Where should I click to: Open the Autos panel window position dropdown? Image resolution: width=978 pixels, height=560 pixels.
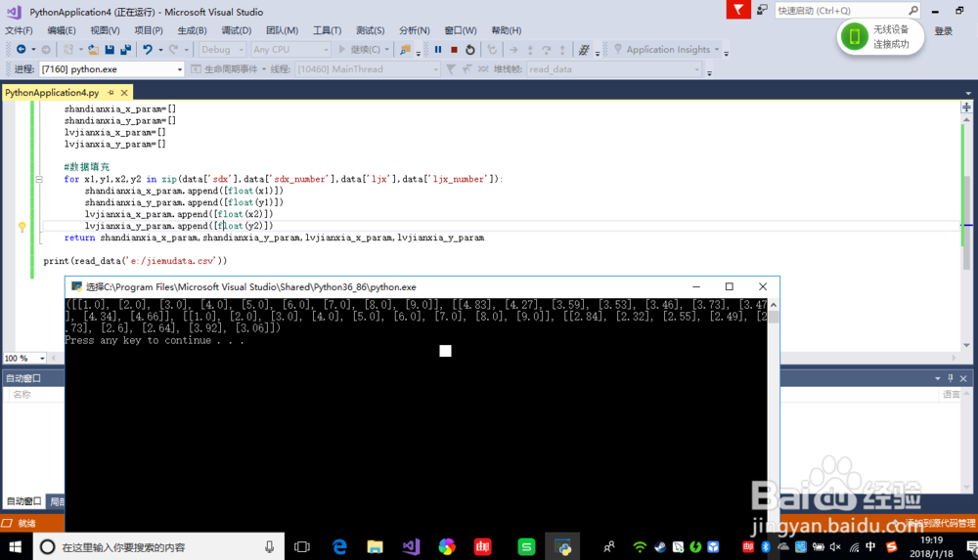coord(938,378)
